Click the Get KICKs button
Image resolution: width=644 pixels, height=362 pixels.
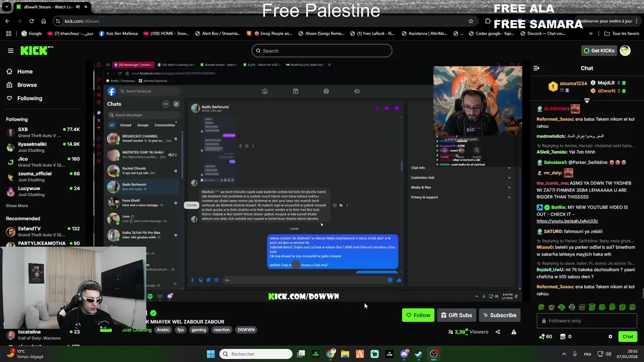[x=599, y=51]
